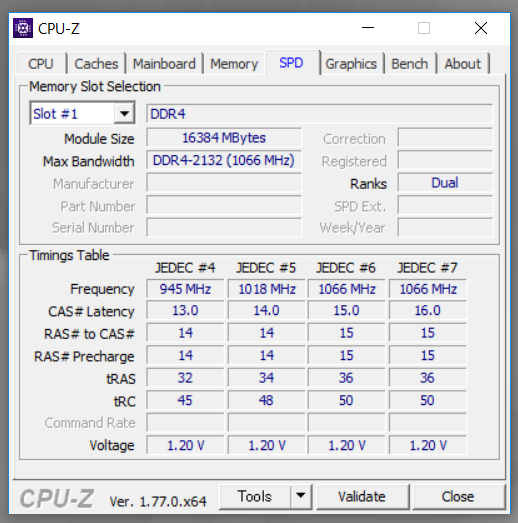
Task: Click the 945 MHz frequency cell
Action: click(x=185, y=289)
